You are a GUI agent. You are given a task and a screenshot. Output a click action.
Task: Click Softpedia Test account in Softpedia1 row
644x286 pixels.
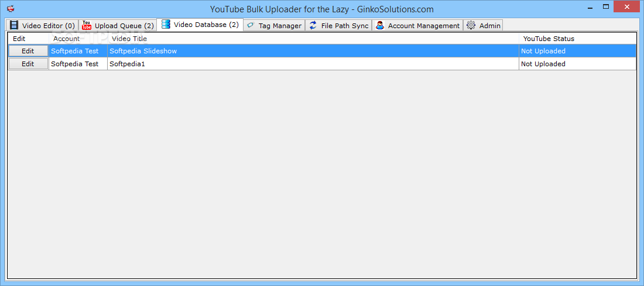pyautogui.click(x=78, y=64)
